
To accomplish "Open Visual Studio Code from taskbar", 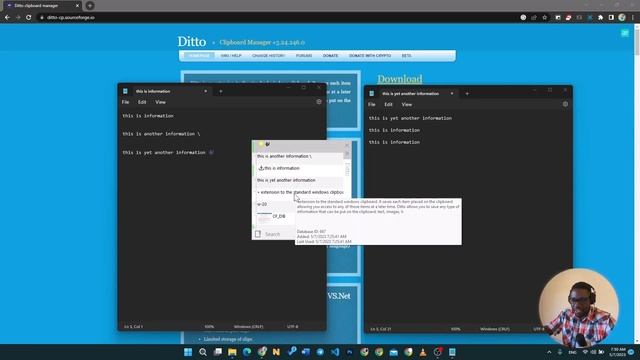I will click(x=335, y=352).
